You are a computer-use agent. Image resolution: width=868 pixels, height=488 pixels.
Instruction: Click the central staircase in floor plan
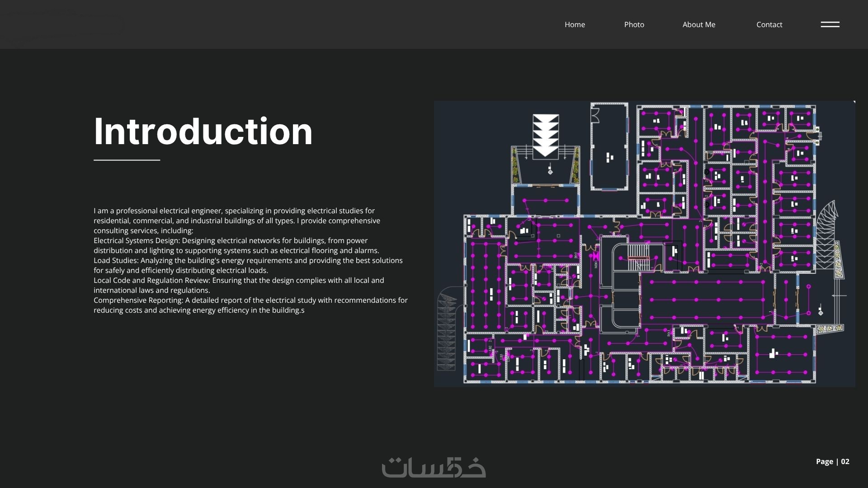click(x=638, y=258)
